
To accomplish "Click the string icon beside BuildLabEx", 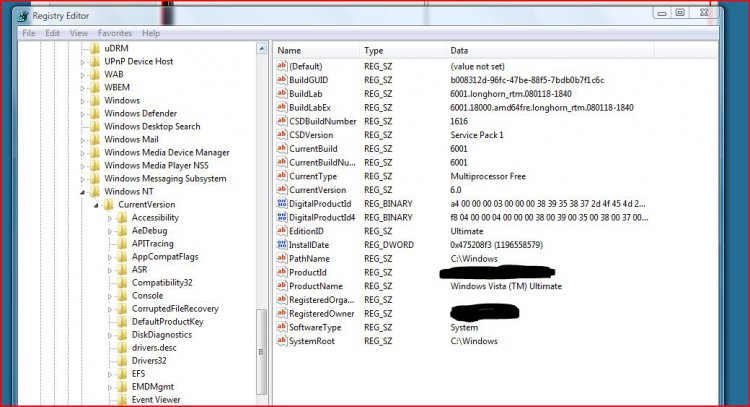I will coord(282,107).
